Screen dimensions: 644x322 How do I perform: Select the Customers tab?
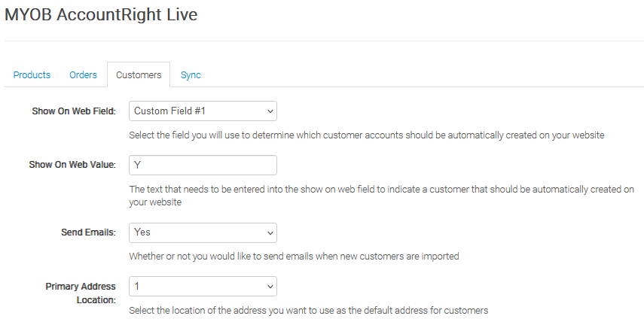click(x=139, y=75)
